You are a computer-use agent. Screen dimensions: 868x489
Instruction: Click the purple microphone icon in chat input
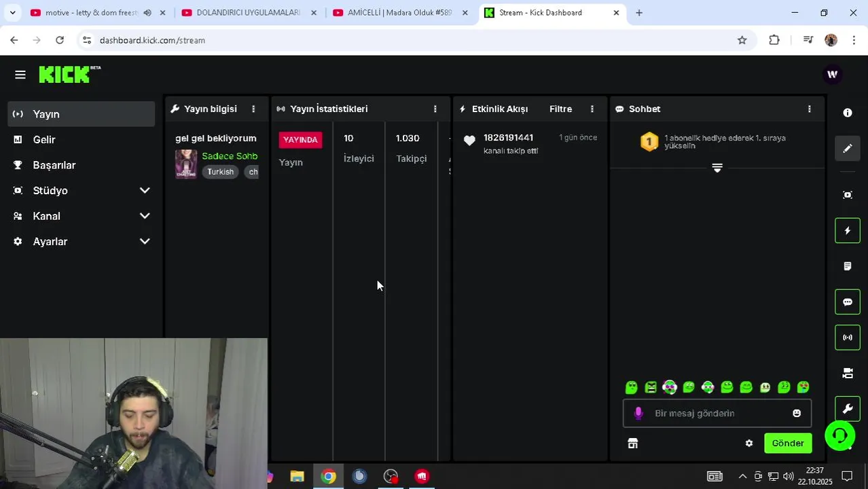pyautogui.click(x=638, y=413)
